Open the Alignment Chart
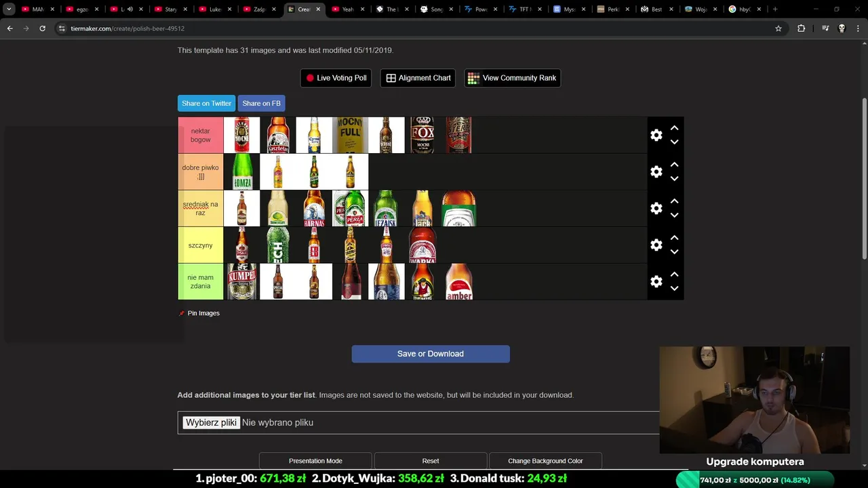The image size is (868, 488). tap(418, 78)
